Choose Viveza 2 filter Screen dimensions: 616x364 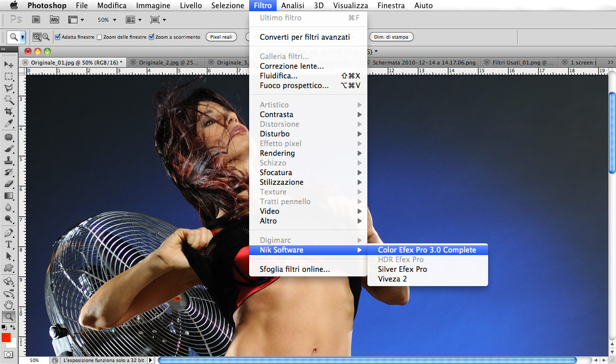tap(427, 279)
